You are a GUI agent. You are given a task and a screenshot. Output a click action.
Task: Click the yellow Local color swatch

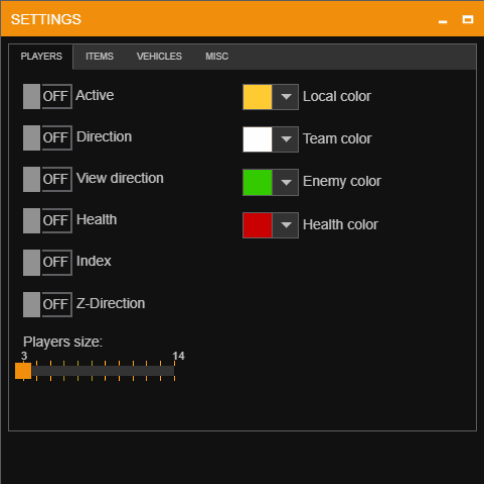pos(257,97)
